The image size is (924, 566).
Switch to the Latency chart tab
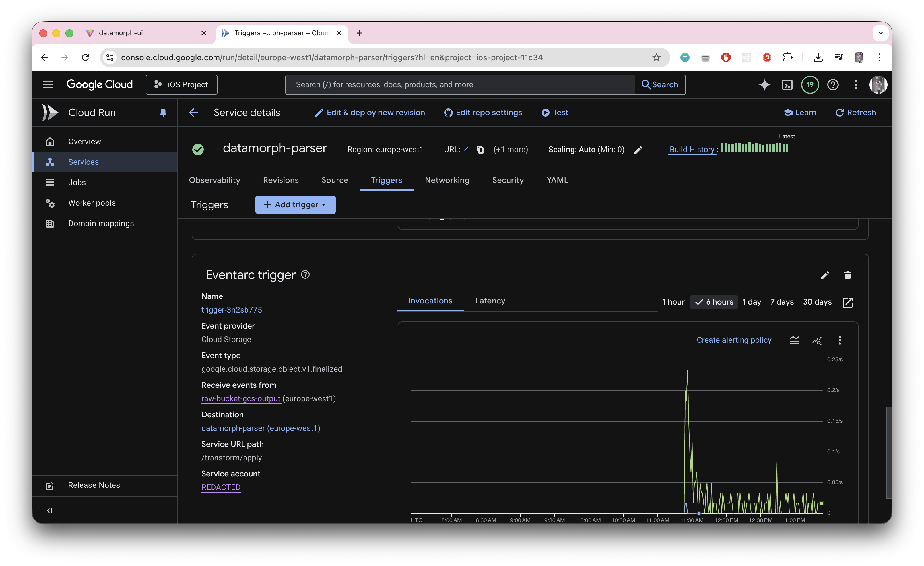[490, 301]
